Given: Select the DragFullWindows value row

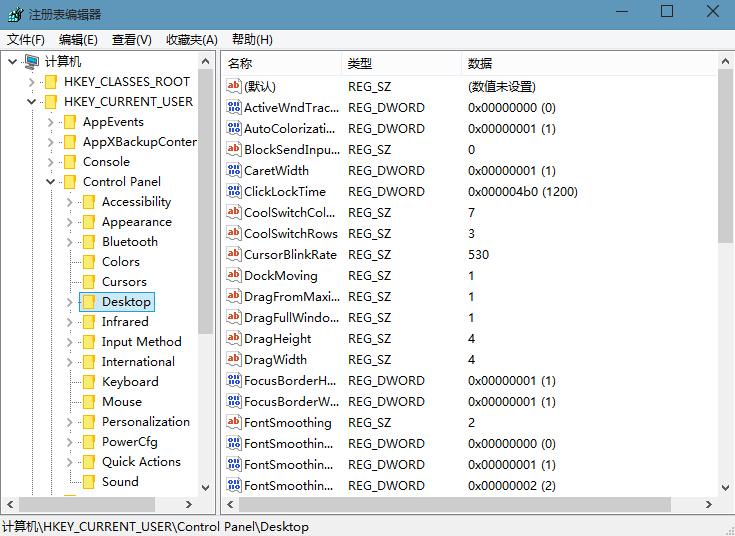Looking at the screenshot, I should (x=289, y=318).
